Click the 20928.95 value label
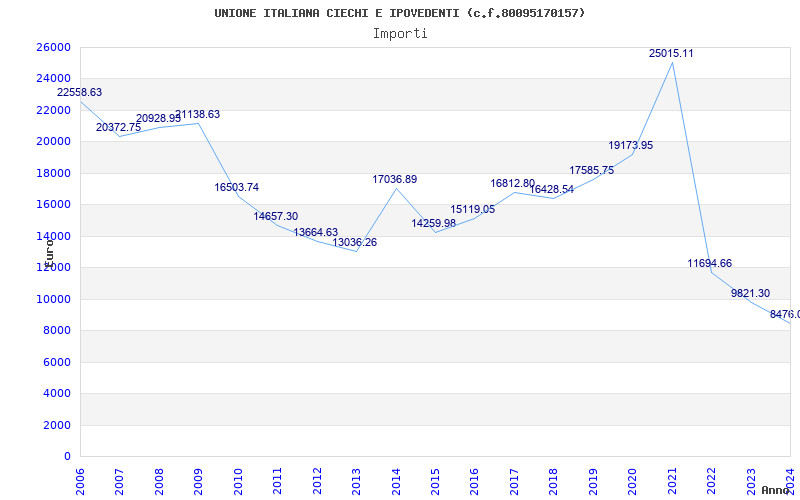Screen dimensions: 800x500 click(x=158, y=118)
